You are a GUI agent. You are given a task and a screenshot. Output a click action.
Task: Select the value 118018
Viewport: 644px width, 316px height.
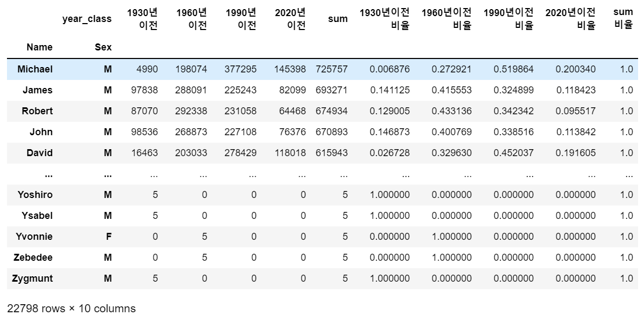290,153
